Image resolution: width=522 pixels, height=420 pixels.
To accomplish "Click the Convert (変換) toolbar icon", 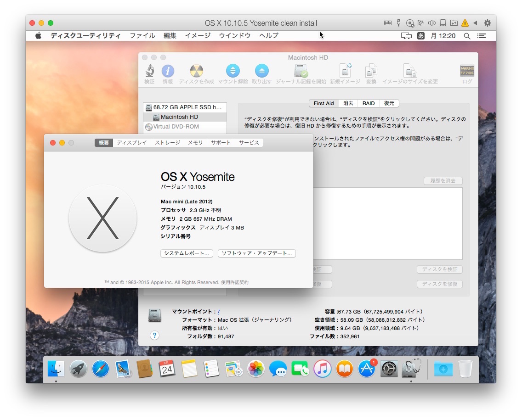I will click(x=371, y=71).
